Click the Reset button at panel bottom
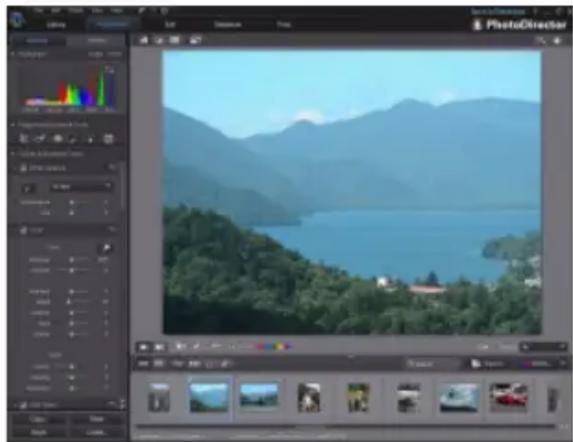Viewport: 573px width, 442px height. 38,433
